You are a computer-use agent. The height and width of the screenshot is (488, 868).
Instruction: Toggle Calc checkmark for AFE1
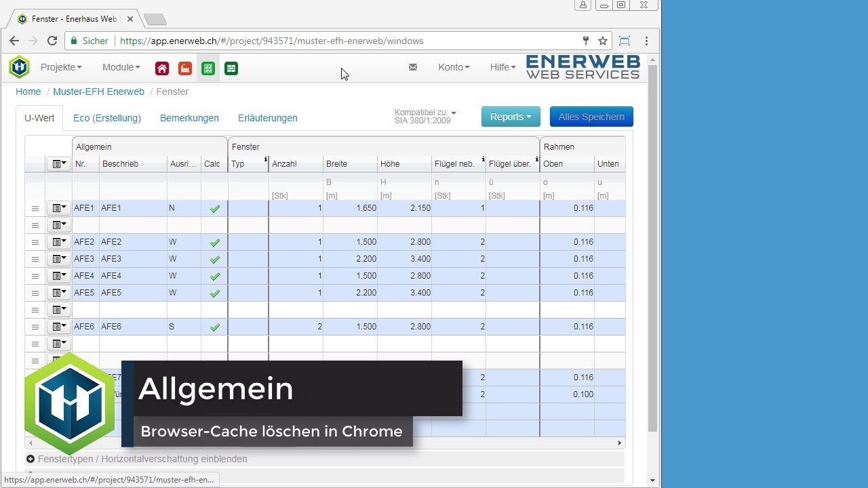(215, 209)
